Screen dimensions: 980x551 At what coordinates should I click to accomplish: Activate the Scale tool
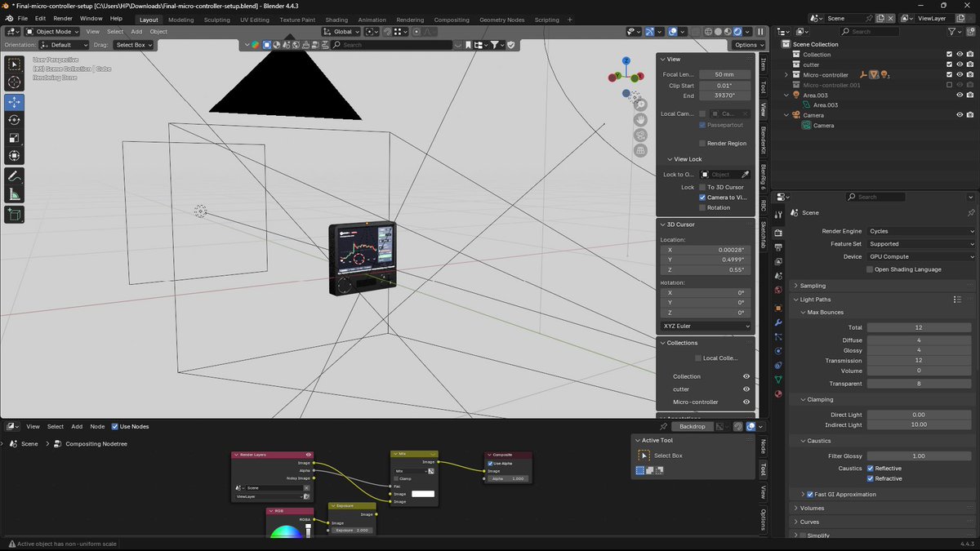click(x=15, y=138)
